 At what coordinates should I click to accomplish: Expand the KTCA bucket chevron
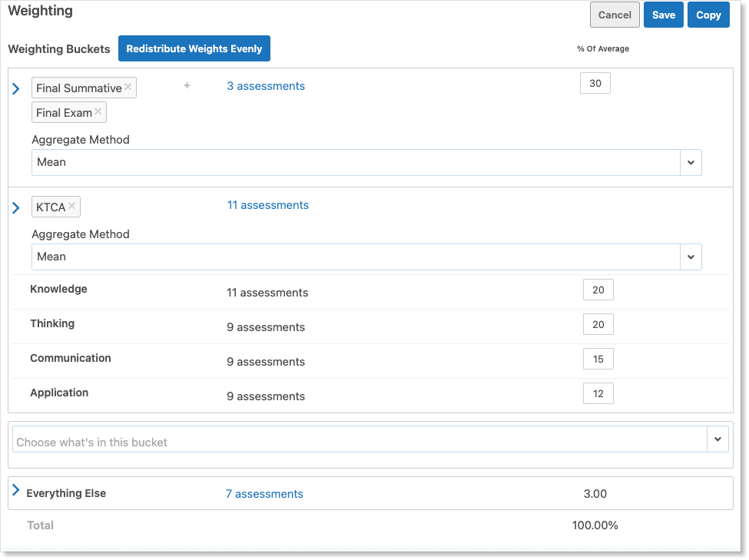tap(16, 207)
